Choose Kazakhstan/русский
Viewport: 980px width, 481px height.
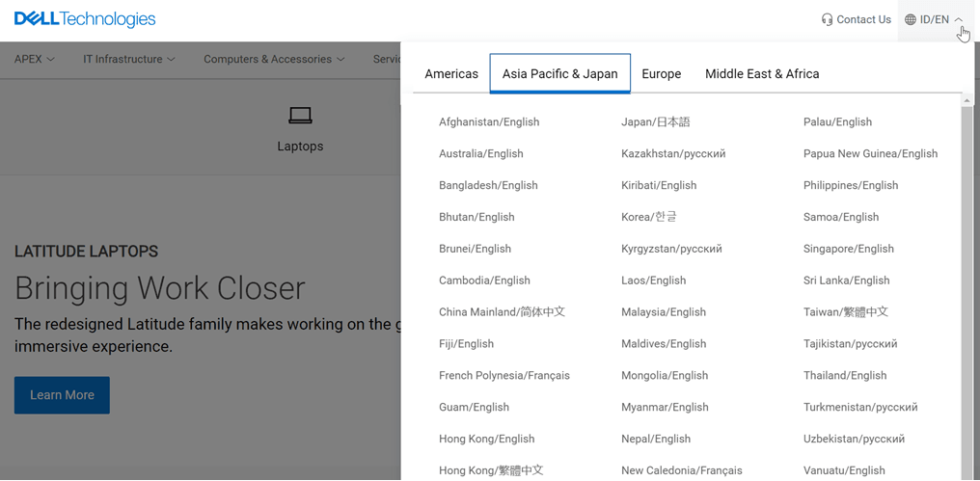(x=673, y=153)
